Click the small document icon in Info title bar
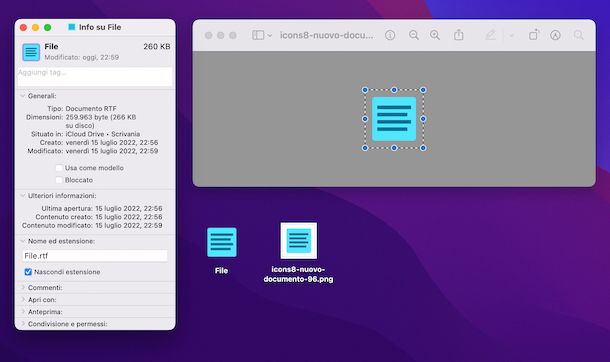Screen dimensions: 610x362 [72, 27]
